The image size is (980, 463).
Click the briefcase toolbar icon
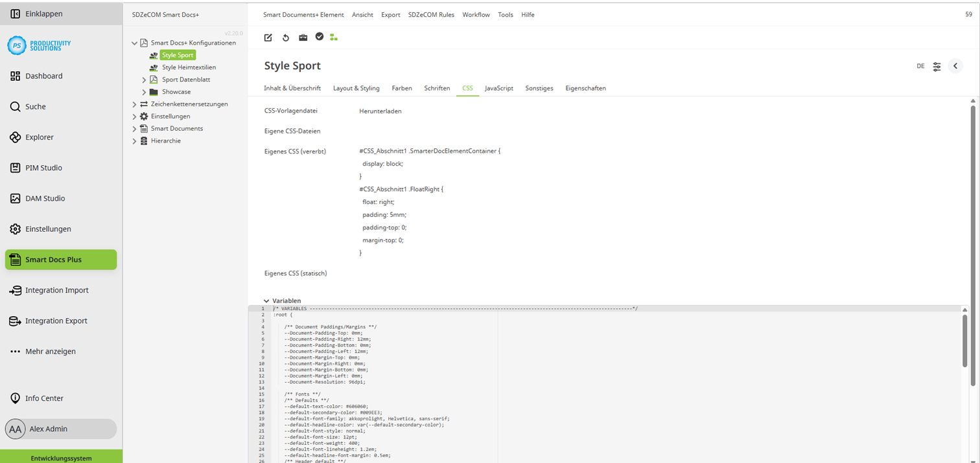click(x=303, y=38)
